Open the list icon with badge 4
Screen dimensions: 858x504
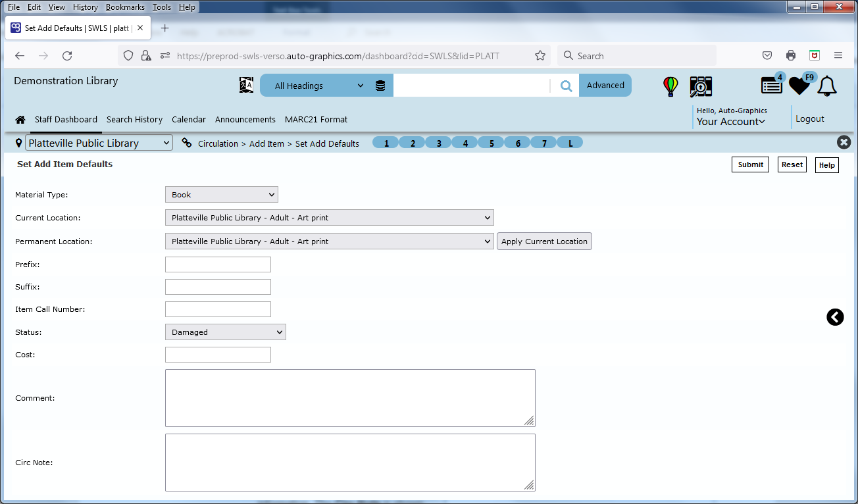[772, 85]
